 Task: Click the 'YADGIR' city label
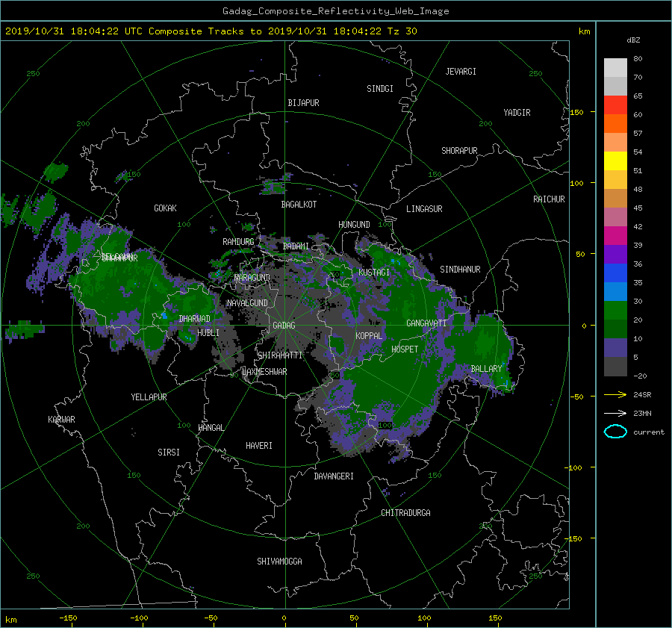517,113
